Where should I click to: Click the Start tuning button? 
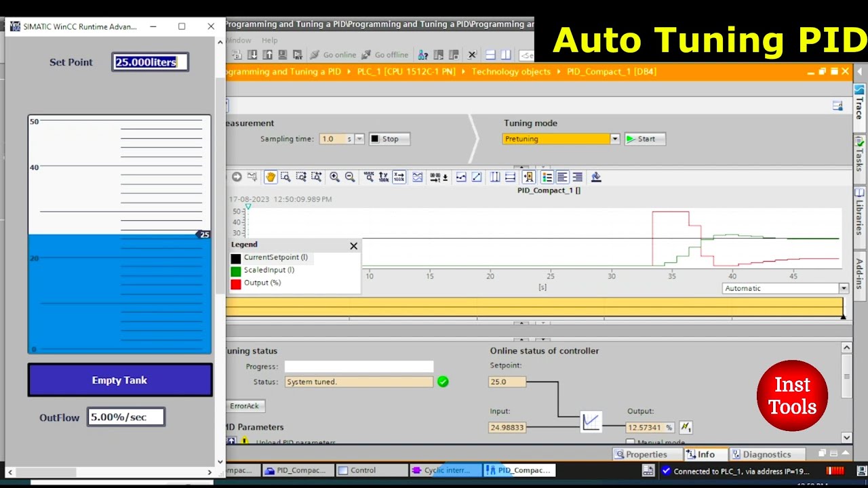coord(644,139)
